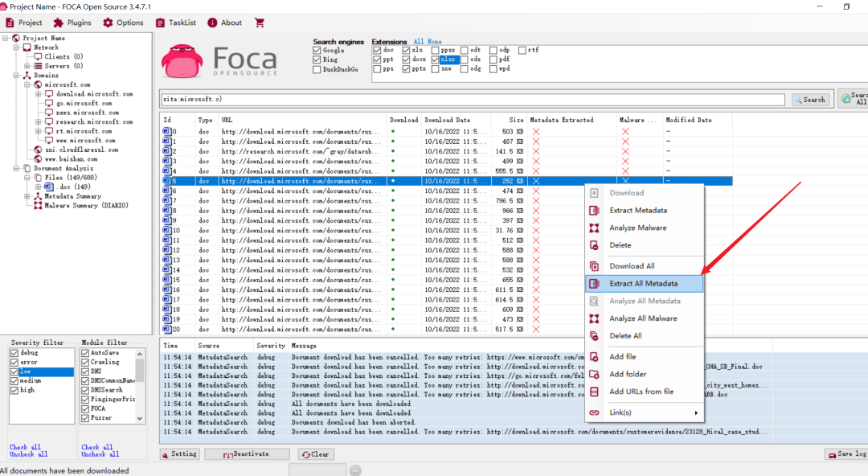Click Module filter list scroll down arrow
The height and width of the screenshot is (476, 868).
click(140, 418)
